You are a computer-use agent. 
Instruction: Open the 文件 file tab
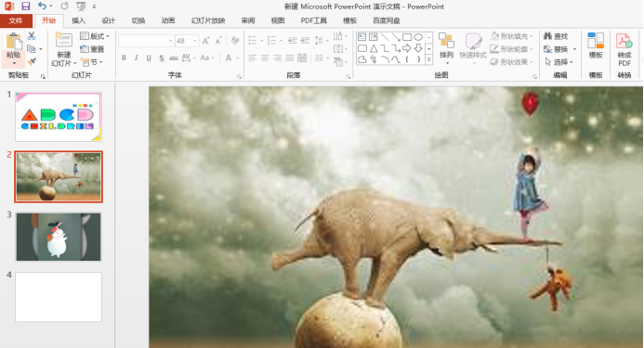click(16, 20)
